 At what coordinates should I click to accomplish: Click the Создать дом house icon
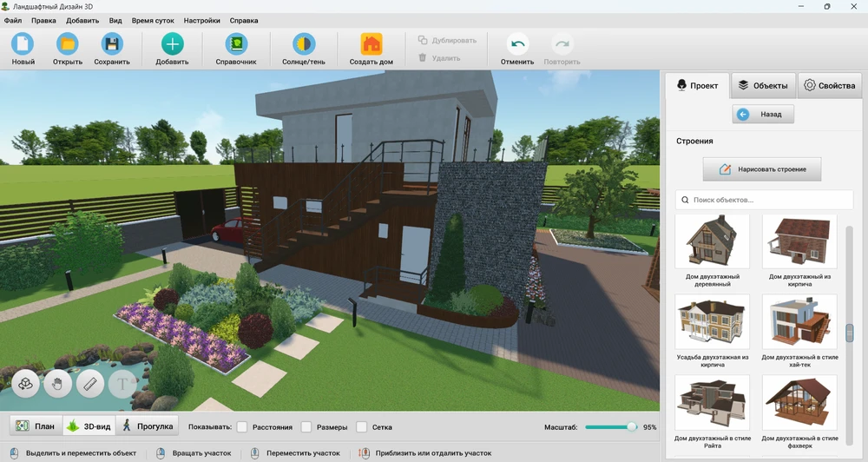pyautogui.click(x=372, y=44)
